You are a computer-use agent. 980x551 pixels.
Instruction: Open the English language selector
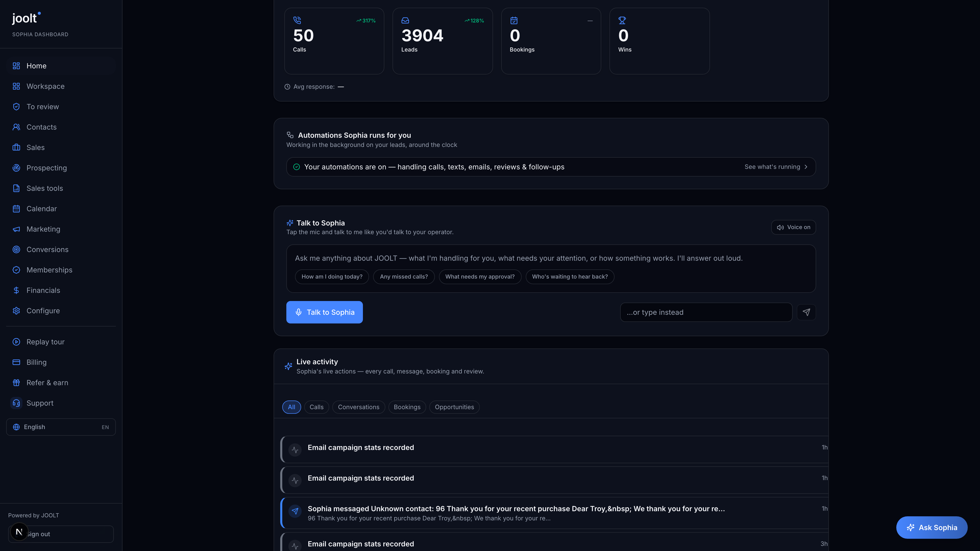61,427
